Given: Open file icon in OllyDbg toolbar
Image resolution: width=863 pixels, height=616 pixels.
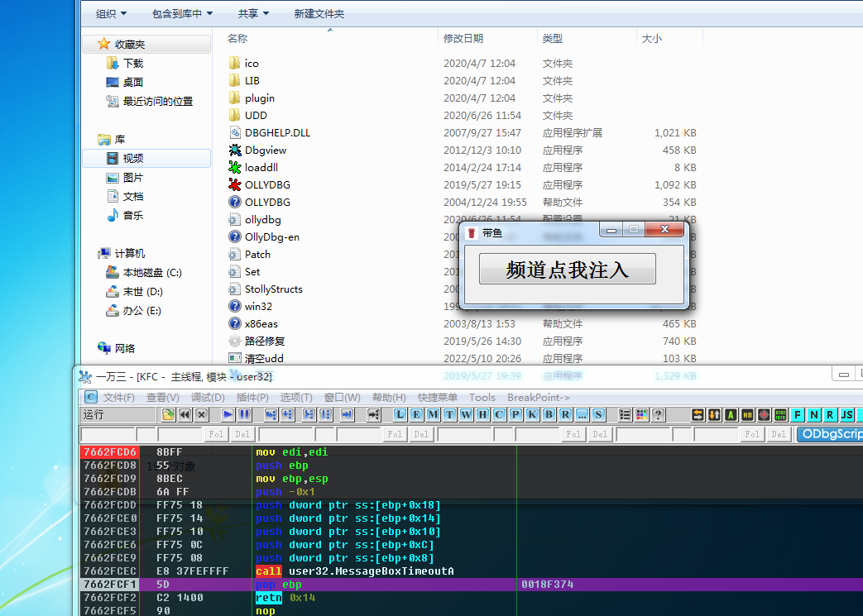Looking at the screenshot, I should [x=169, y=414].
